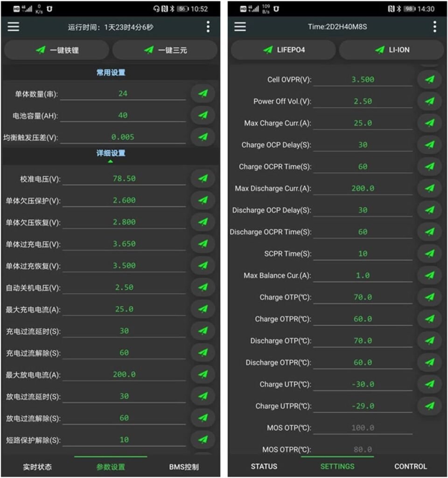Send the Max Discharge Curr.(A) value

[x=429, y=189]
